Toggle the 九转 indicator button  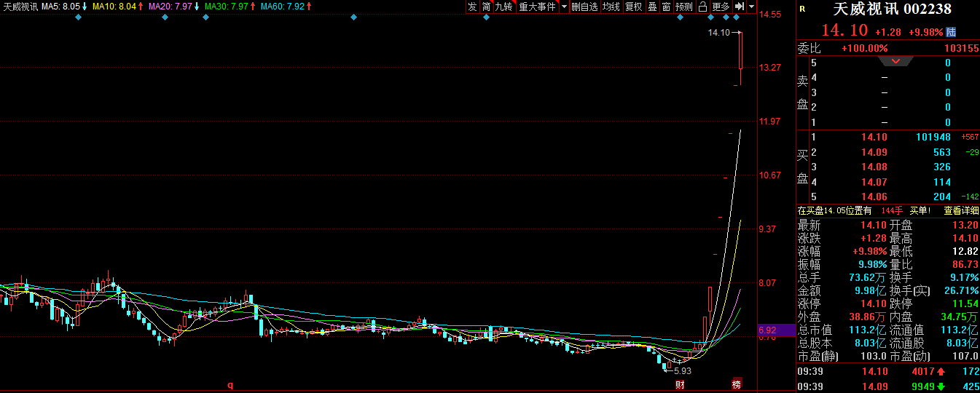503,7
